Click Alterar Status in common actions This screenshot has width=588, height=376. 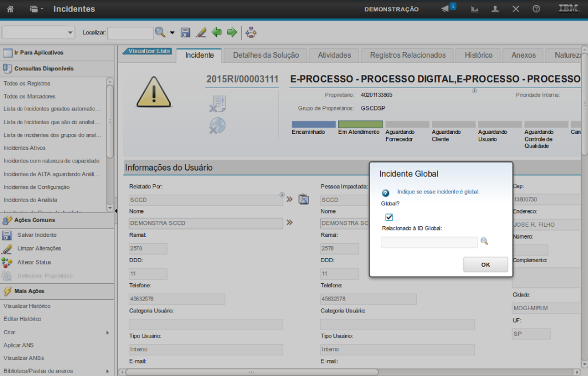[x=34, y=262]
